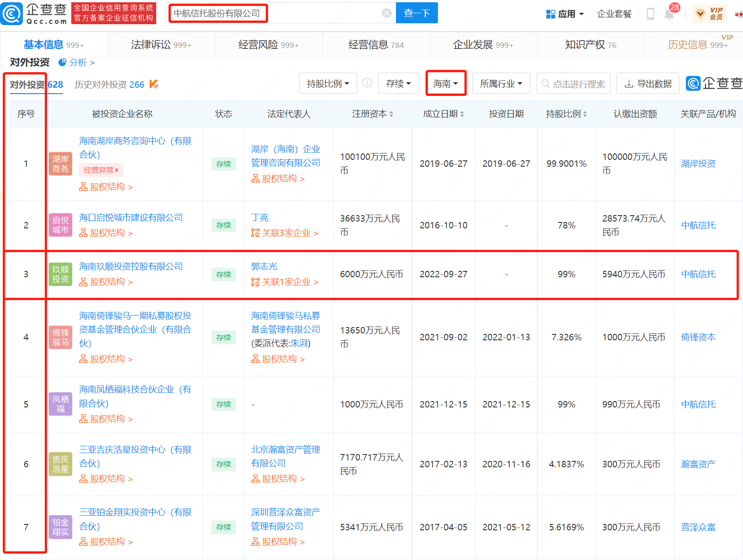743x560 pixels.
Task: Select 历史对外投资 266 sub-tab
Action: coord(110,85)
